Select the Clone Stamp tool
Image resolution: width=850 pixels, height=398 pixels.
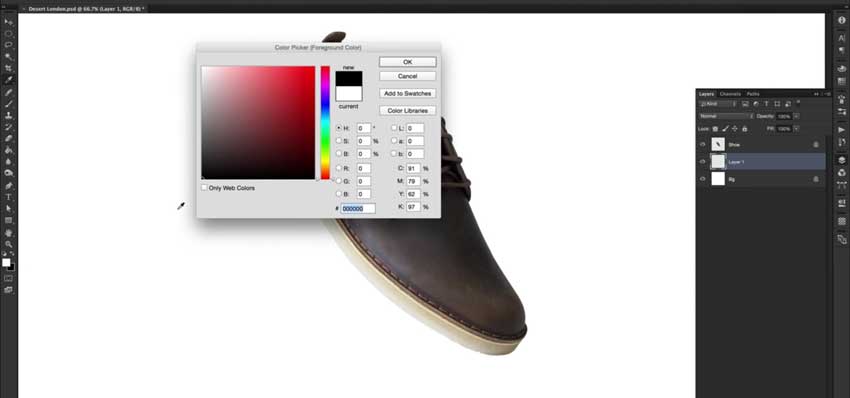coord(9,115)
